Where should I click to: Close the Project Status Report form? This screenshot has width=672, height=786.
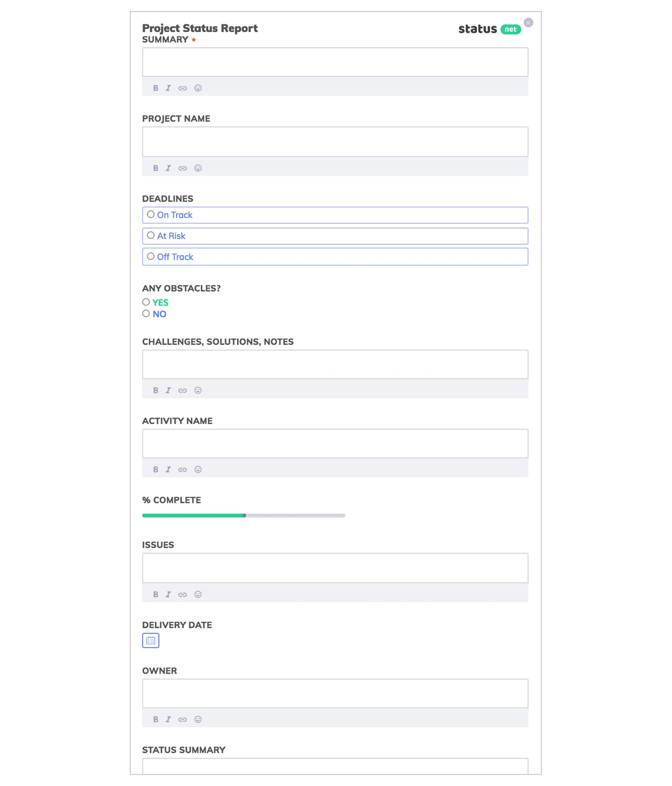(x=528, y=23)
